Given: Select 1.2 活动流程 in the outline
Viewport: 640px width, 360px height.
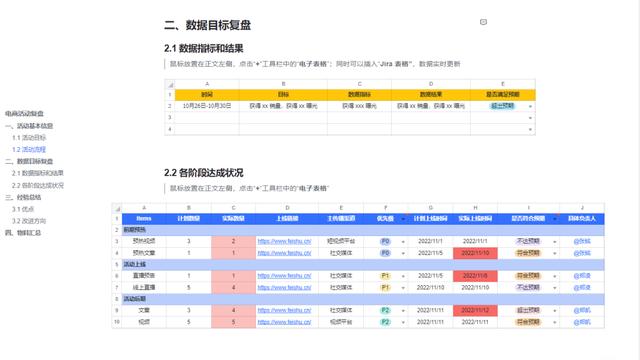Looking at the screenshot, I should 29,149.
